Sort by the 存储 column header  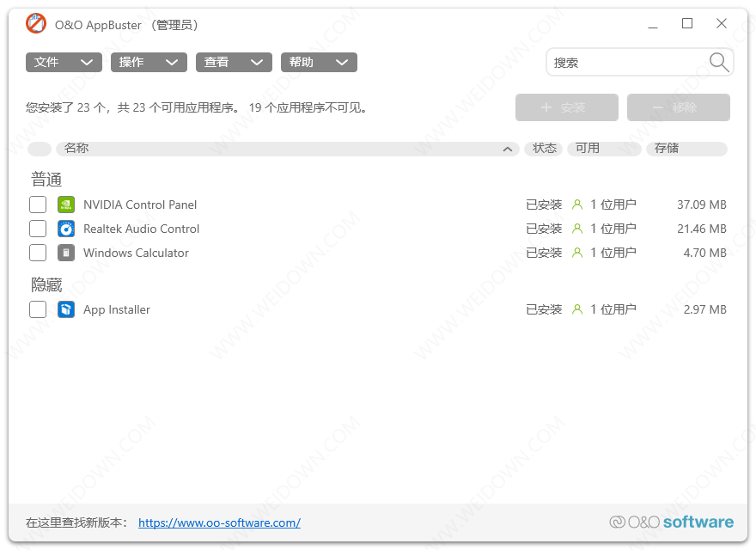[x=686, y=149]
